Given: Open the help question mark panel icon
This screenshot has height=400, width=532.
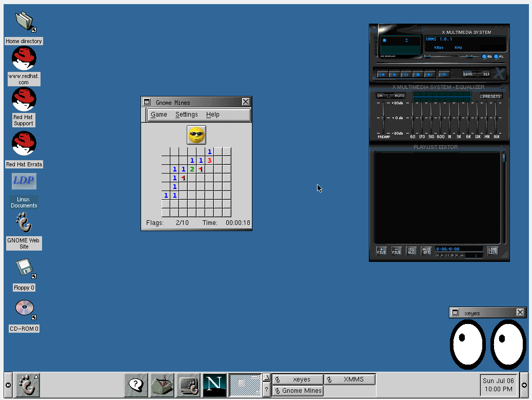Looking at the screenshot, I should tap(136, 385).
